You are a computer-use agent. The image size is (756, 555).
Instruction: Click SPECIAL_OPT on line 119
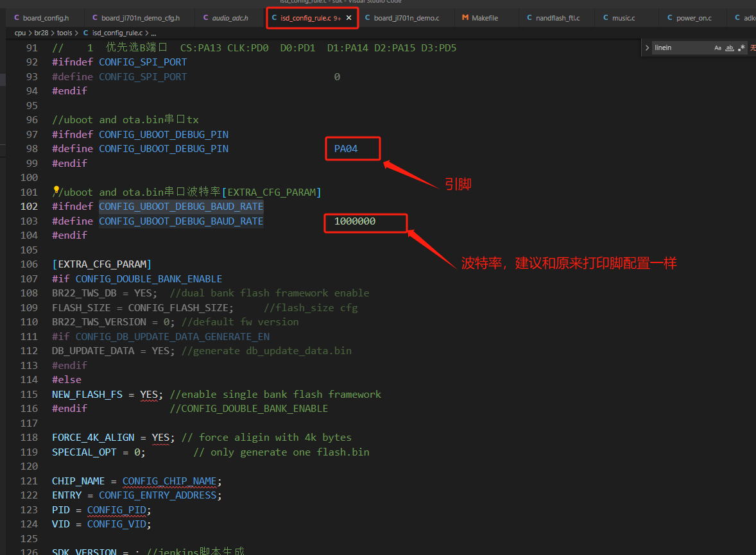pyautogui.click(x=84, y=452)
